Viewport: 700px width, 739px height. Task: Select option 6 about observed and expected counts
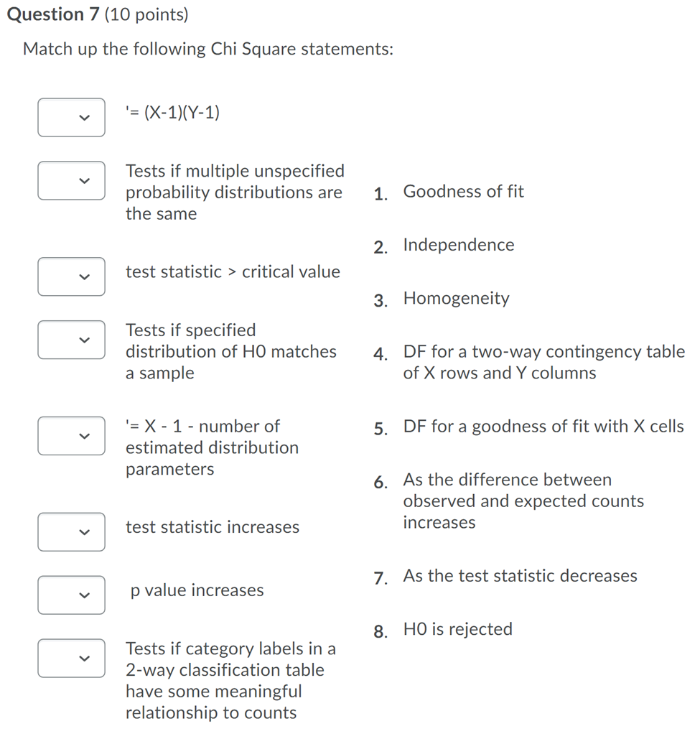click(x=523, y=500)
